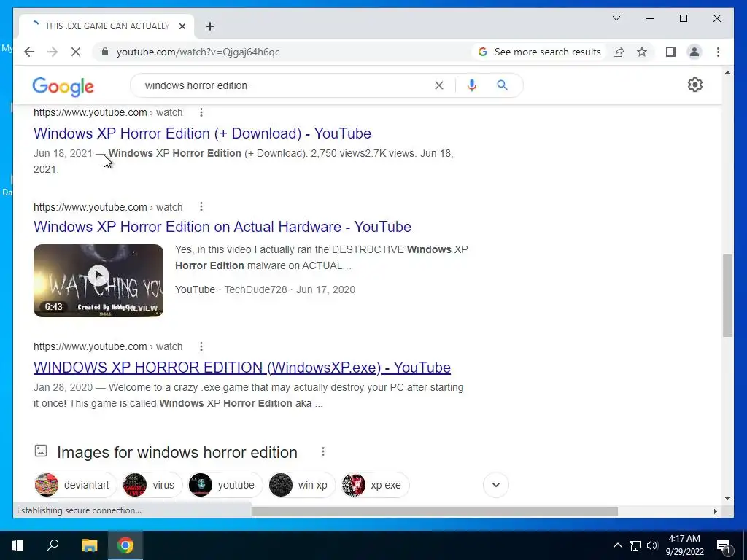The image size is (747, 560).
Task: Click See more search results chip
Action: point(539,52)
